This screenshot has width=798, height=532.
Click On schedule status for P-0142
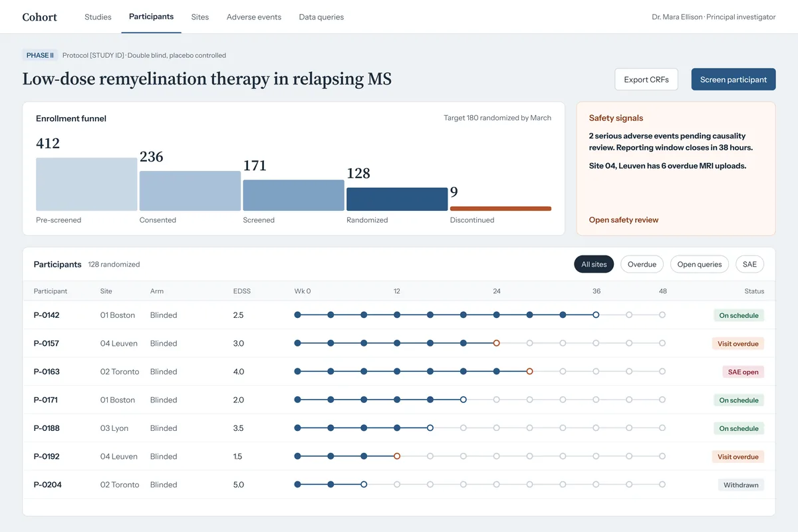coord(739,315)
